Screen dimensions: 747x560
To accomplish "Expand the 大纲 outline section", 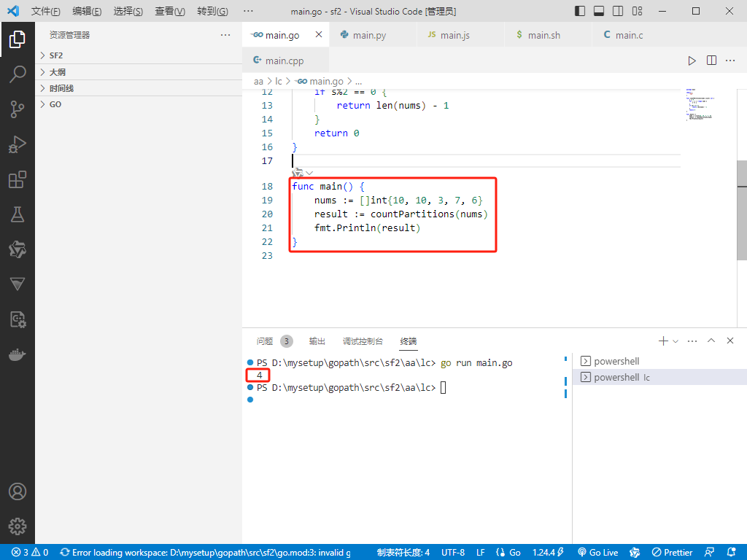I will [139, 72].
